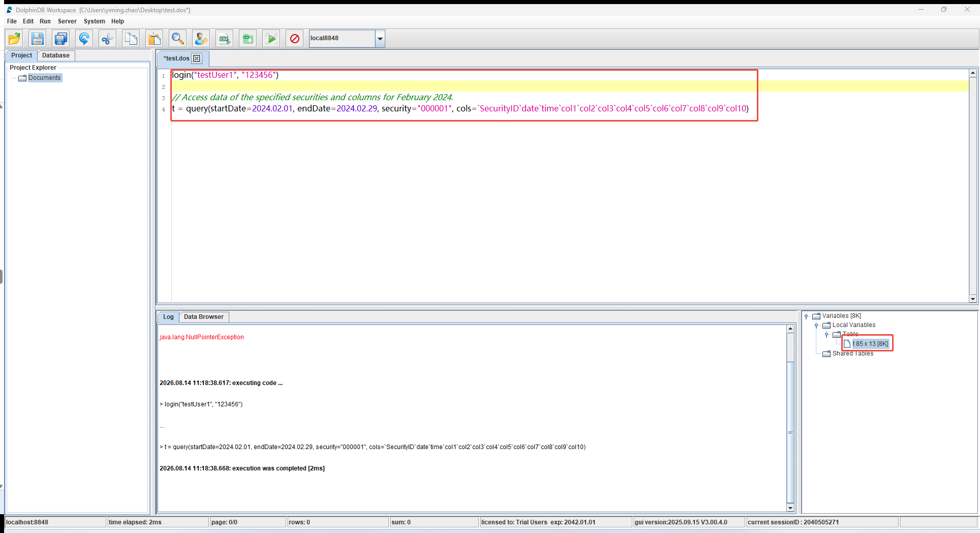Click Log panel scrollbar down arrow
This screenshot has height=533, width=980.
click(790, 508)
